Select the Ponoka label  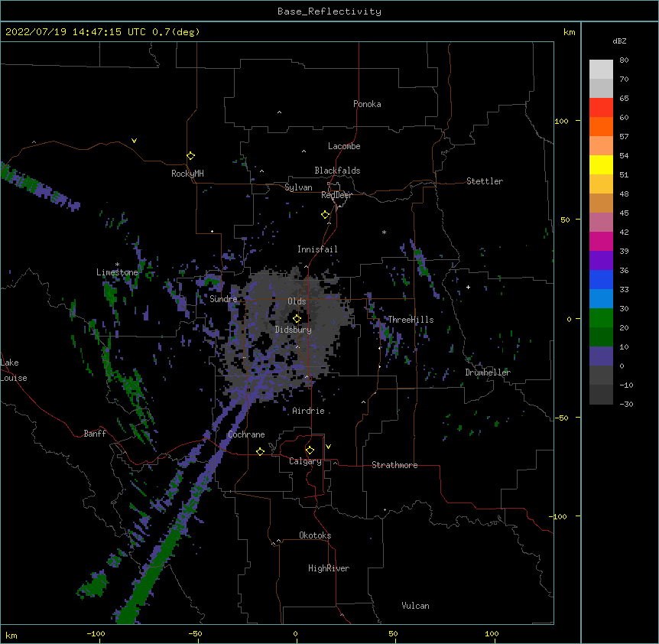(x=367, y=104)
